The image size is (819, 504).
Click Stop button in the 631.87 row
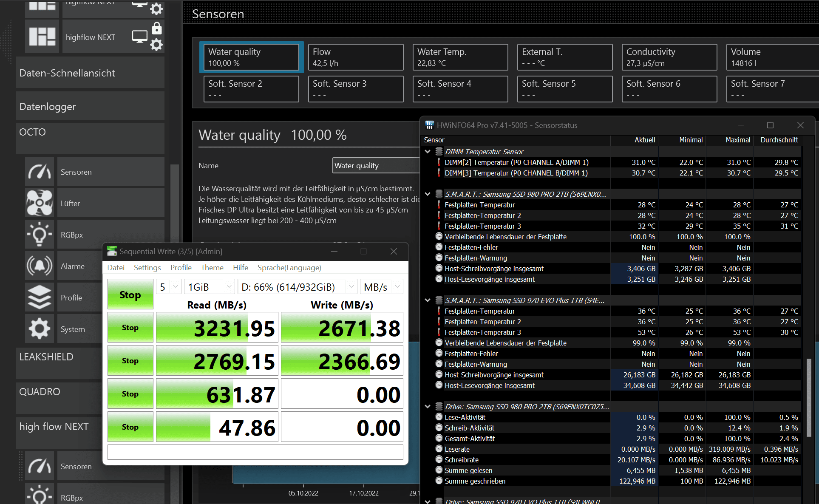click(x=130, y=394)
